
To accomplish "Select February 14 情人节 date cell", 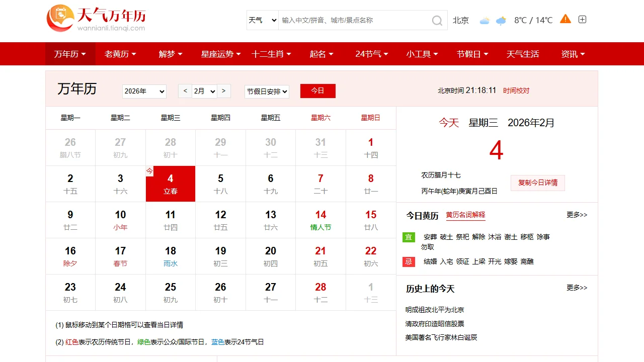I will point(320,220).
